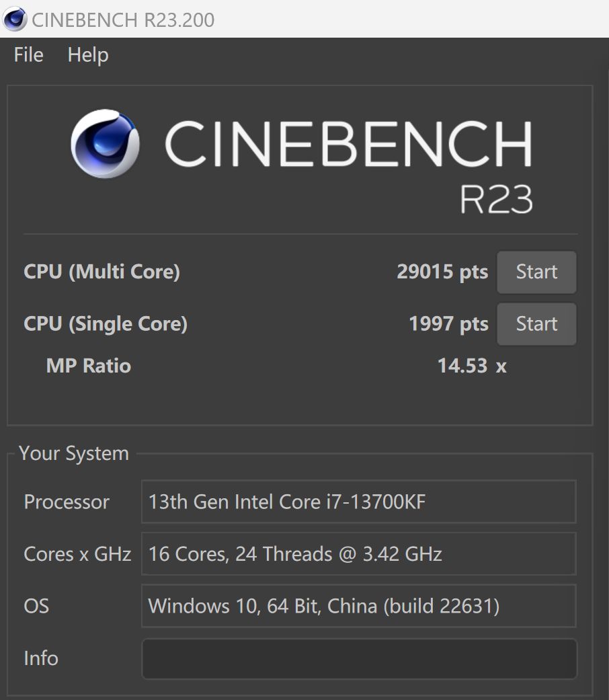Click the large Cinebench sphere logo
The height and width of the screenshot is (700, 609).
105,143
